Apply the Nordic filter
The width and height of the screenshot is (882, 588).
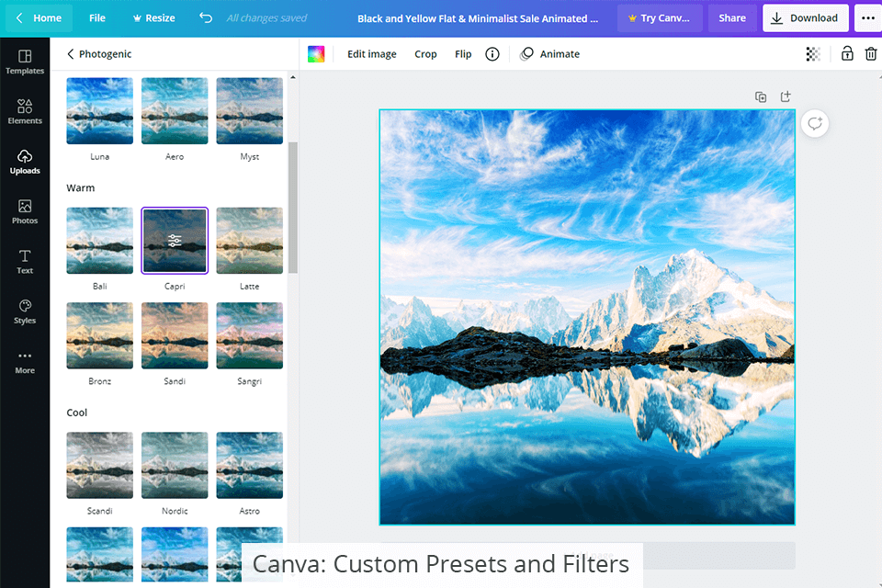click(x=175, y=465)
